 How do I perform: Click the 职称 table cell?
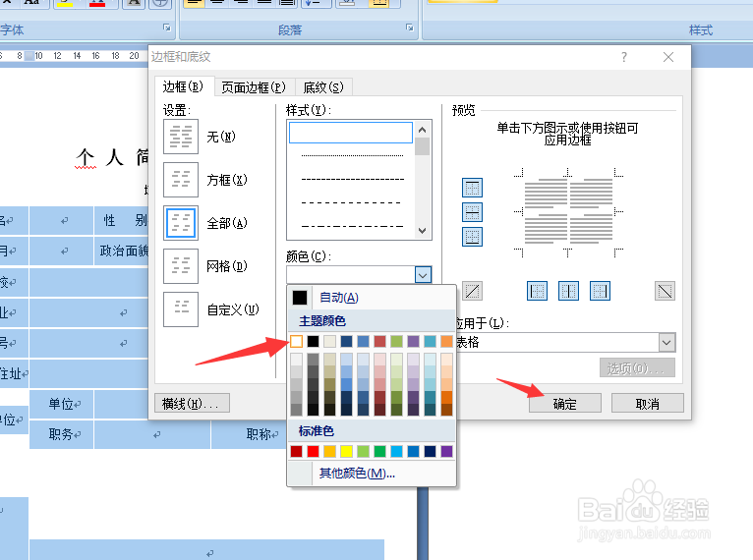pyautogui.click(x=249, y=434)
